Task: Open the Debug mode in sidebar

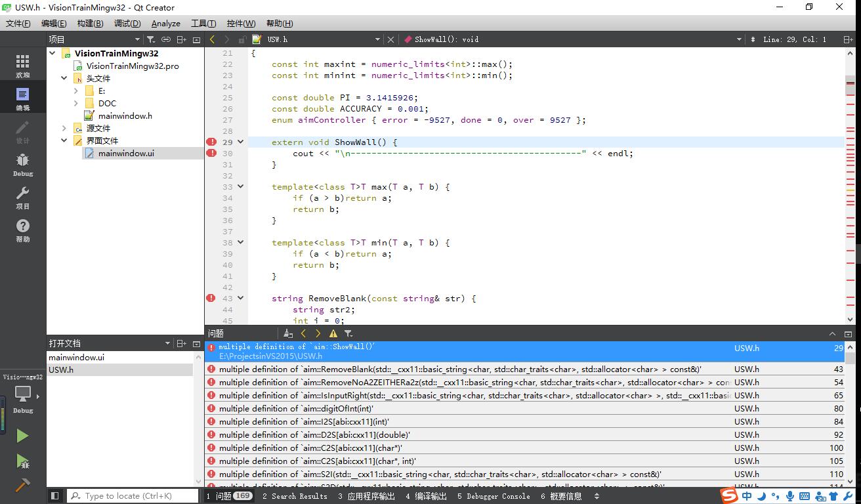Action: point(23,164)
